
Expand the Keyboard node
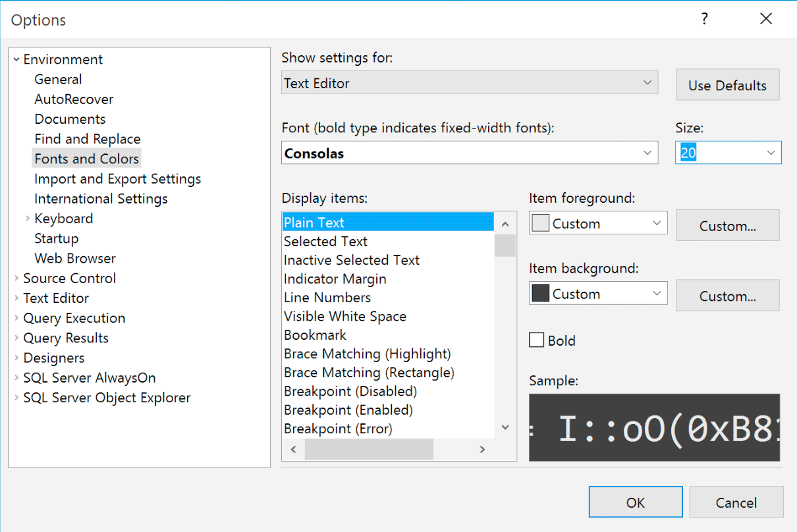coord(28,219)
